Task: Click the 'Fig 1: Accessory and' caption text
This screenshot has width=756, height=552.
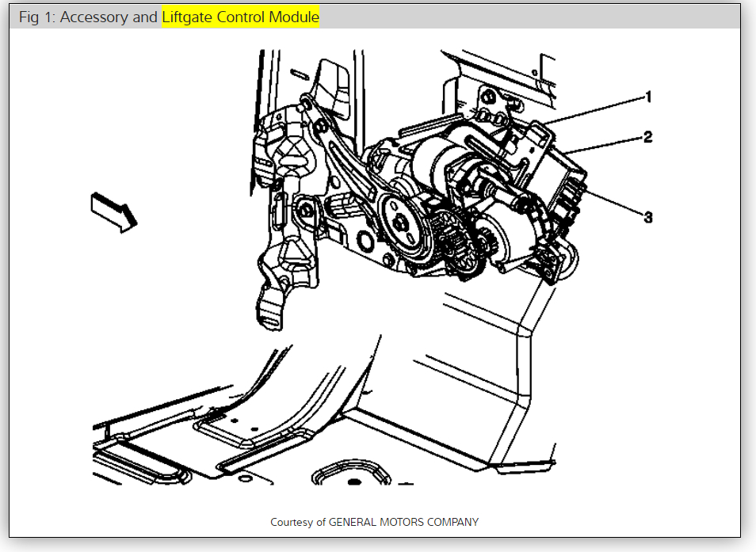Action: 88,17
